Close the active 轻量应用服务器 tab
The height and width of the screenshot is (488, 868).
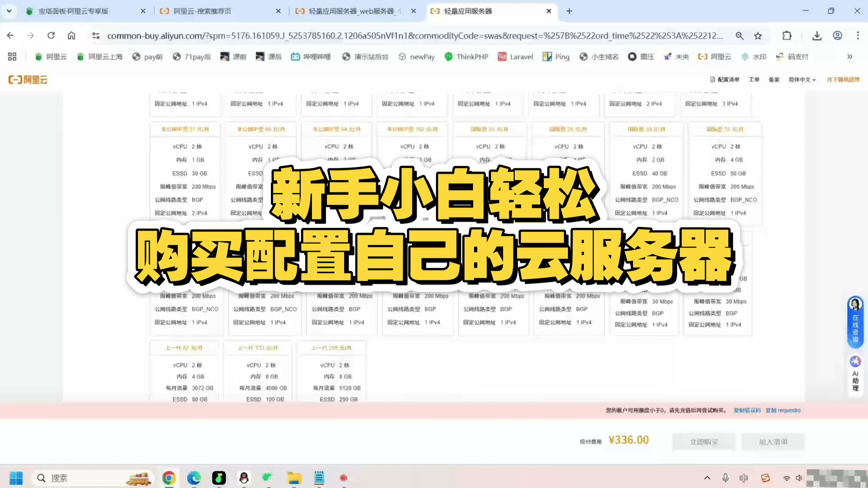point(549,11)
